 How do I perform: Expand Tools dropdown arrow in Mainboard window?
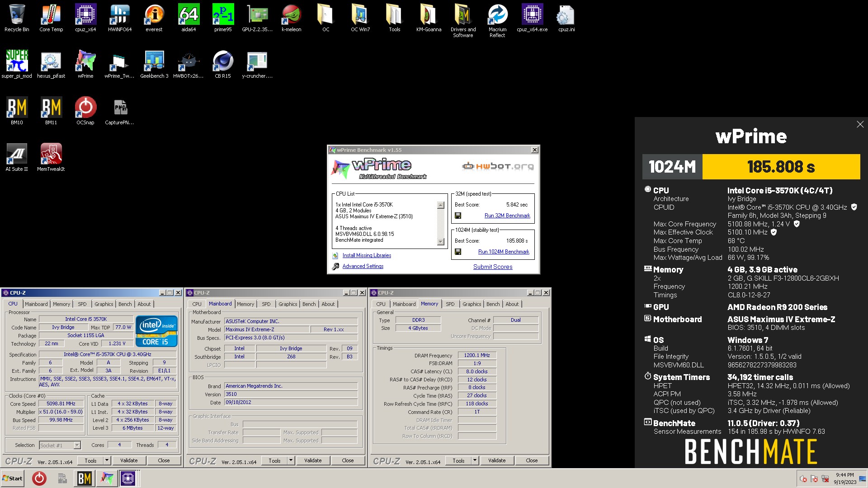291,460
